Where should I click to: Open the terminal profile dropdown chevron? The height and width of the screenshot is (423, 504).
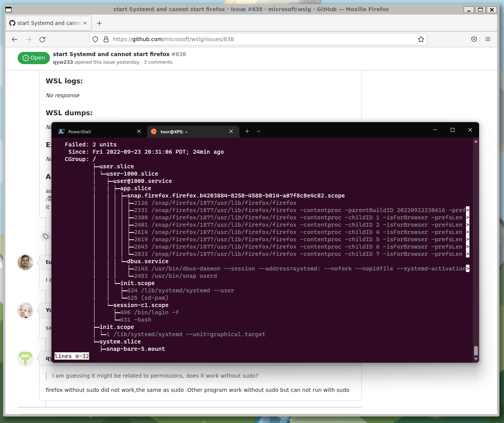click(258, 131)
